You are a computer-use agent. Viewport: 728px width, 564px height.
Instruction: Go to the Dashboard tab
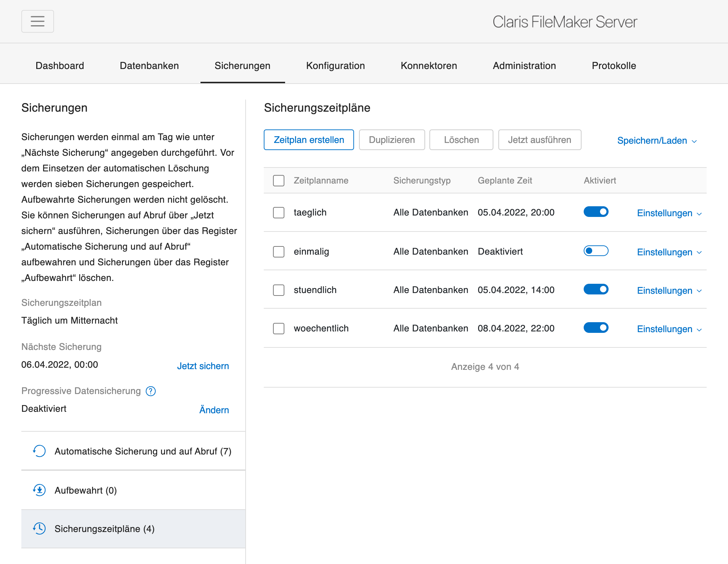(x=60, y=66)
